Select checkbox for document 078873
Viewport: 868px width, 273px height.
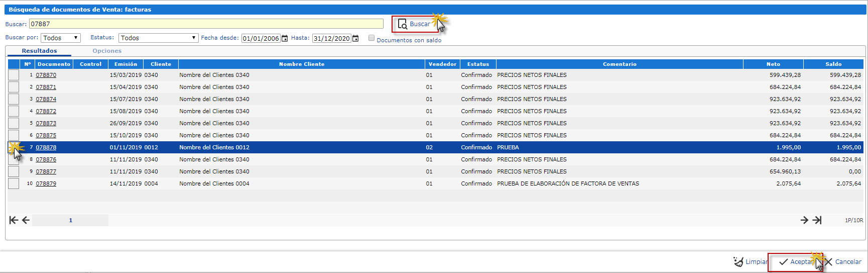tap(14, 123)
